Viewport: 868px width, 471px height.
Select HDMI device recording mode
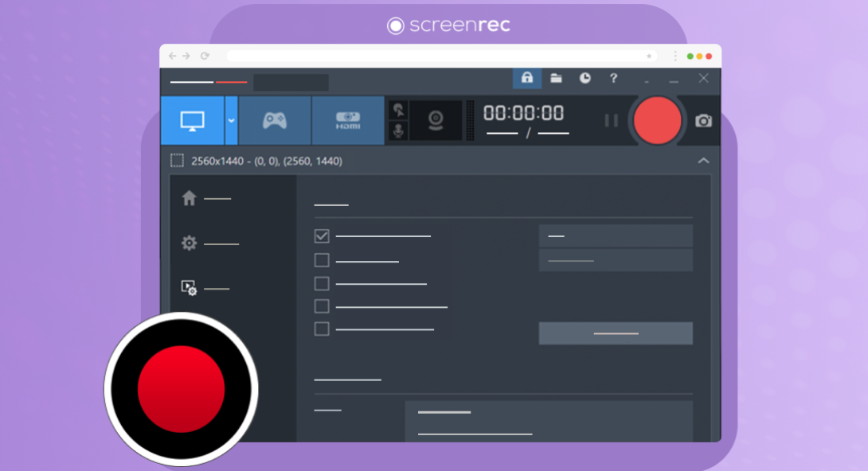click(348, 120)
